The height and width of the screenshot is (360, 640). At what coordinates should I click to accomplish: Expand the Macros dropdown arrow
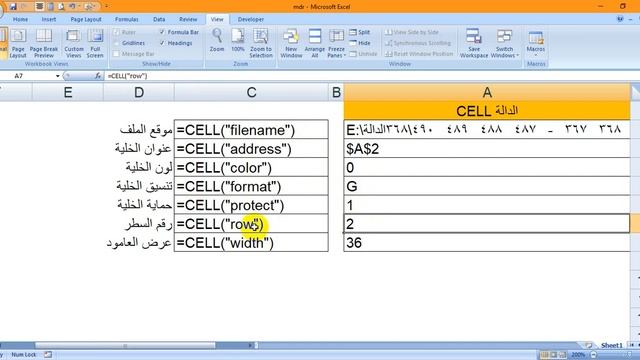(x=536, y=55)
